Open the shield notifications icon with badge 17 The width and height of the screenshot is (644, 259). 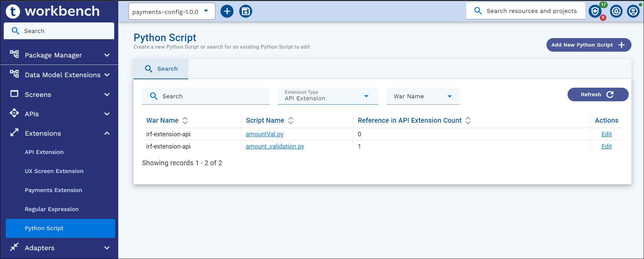pos(595,11)
